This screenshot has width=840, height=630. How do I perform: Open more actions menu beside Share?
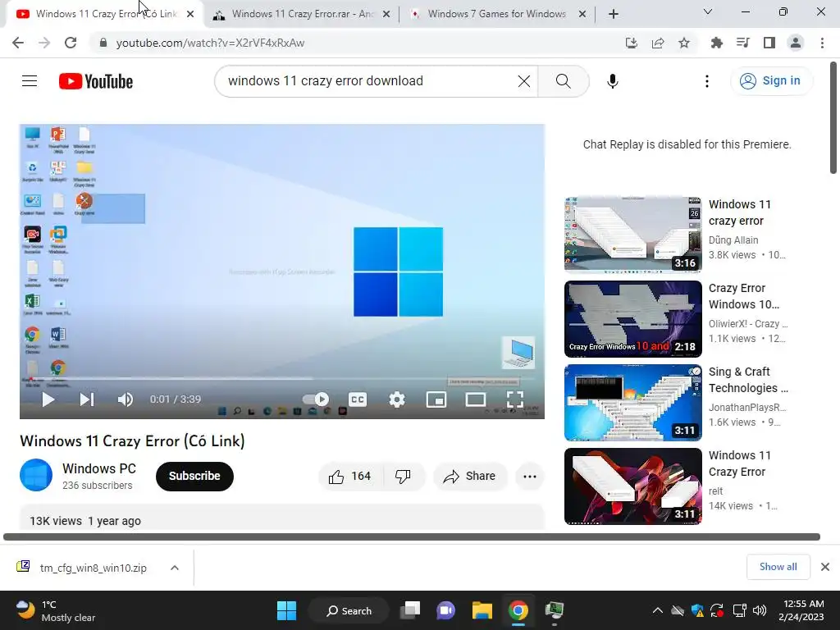pos(529,477)
